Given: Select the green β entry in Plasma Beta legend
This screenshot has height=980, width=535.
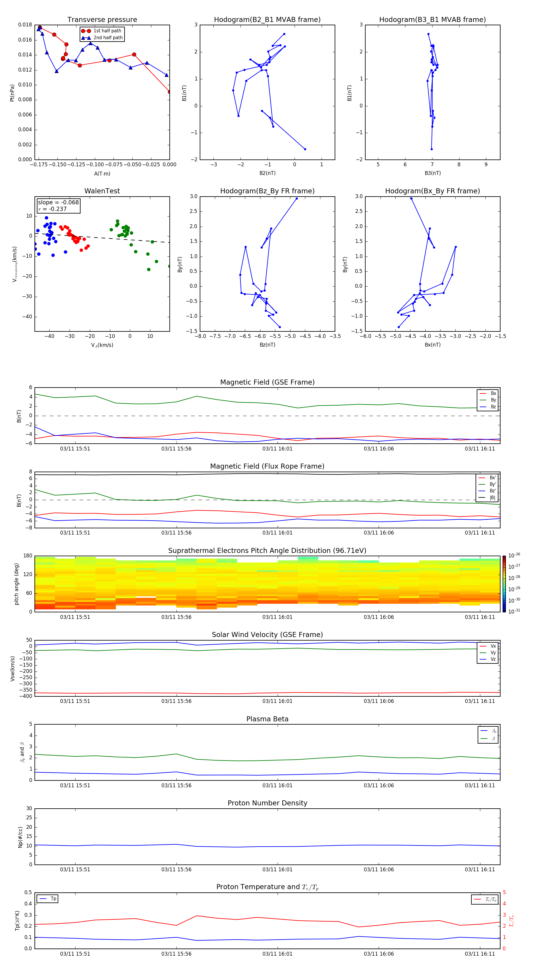Looking at the screenshot, I should 488,739.
